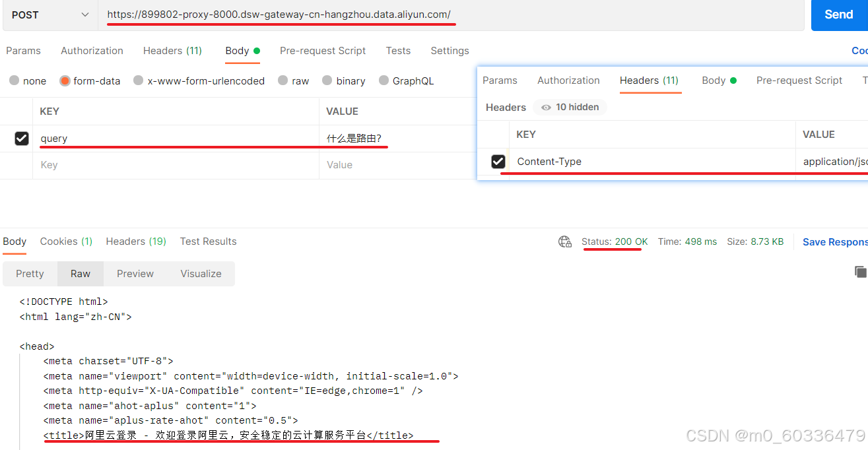Viewport: 868px width, 450px height.
Task: Click the ahot-aplus meta line
Action: [x=150, y=406]
